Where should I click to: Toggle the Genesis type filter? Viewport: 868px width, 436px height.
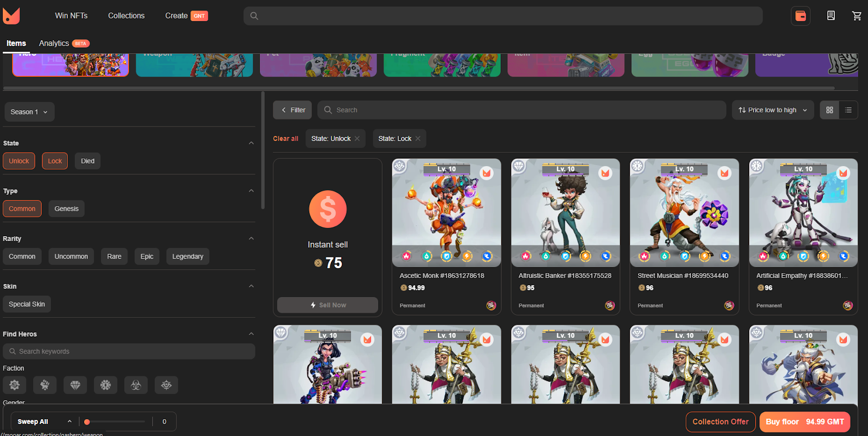coord(66,209)
